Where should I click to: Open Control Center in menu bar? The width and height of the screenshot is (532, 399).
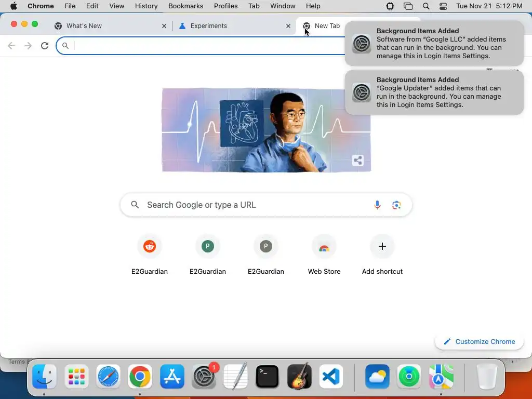(x=443, y=6)
